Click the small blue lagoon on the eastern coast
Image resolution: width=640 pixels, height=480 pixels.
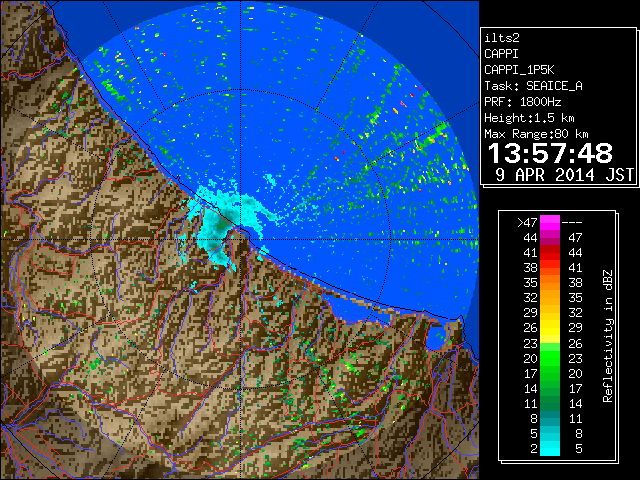[x=438, y=337]
